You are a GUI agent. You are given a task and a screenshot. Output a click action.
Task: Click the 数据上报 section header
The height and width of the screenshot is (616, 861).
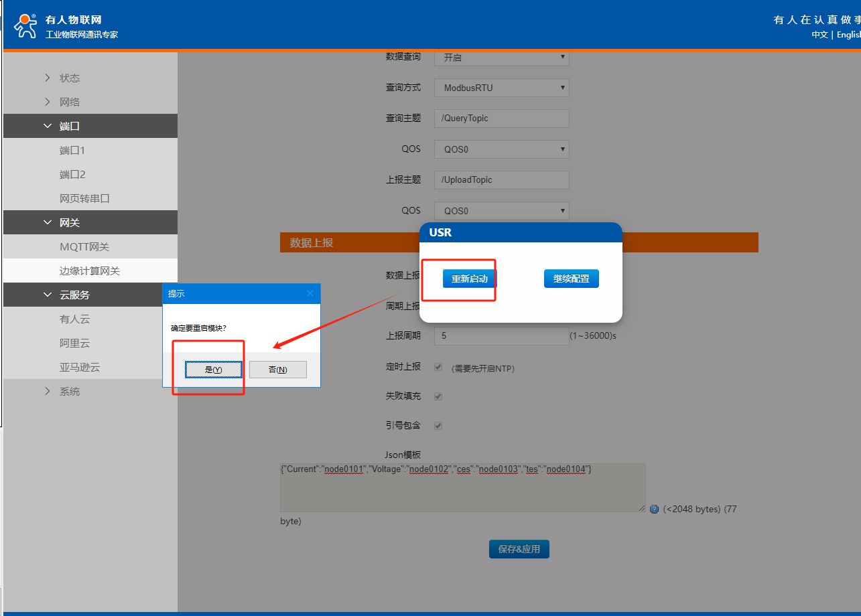519,242
